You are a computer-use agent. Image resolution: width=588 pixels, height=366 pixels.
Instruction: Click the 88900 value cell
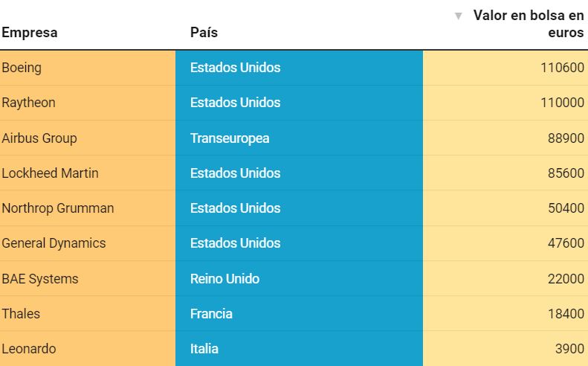(x=505, y=138)
